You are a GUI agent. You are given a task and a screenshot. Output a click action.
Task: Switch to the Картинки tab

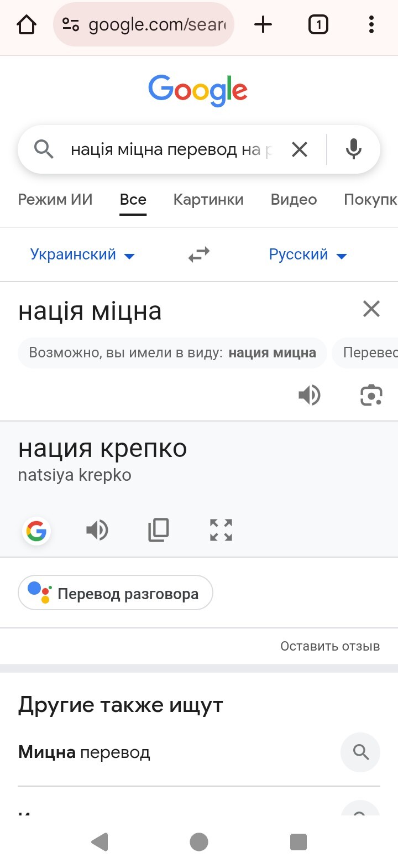(208, 200)
